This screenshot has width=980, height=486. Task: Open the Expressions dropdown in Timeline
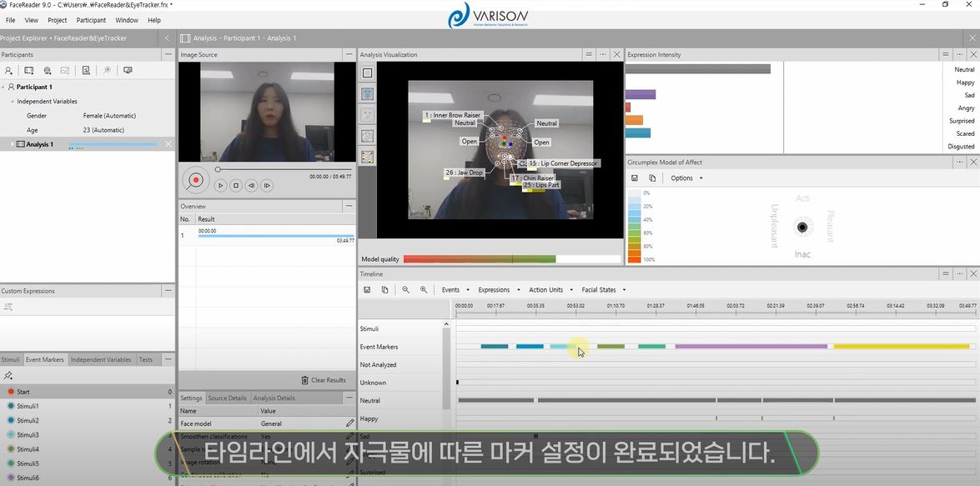[499, 290]
